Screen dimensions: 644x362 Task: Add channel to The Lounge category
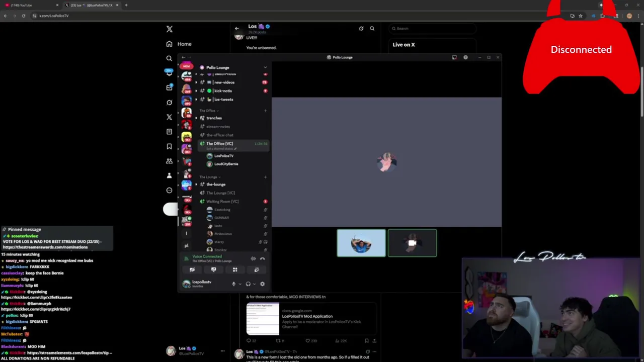click(265, 177)
